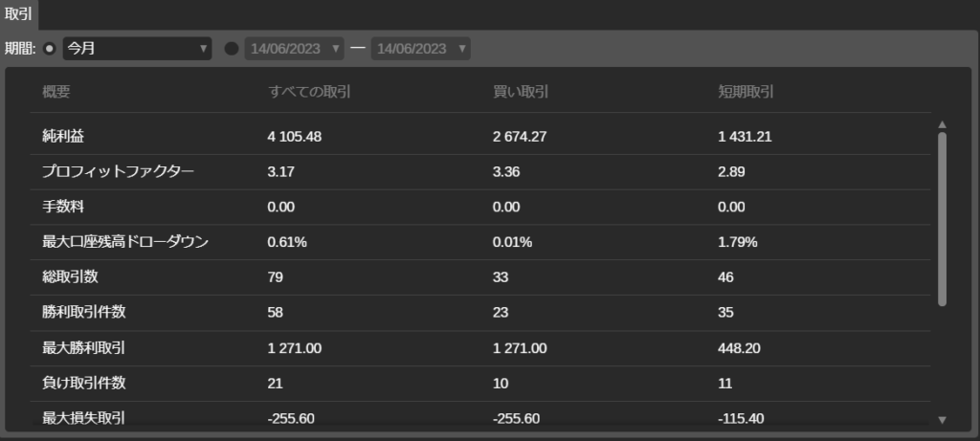Select the 最大口座残高ドローダウン row label
The width and height of the screenshot is (980, 441).
125,242
